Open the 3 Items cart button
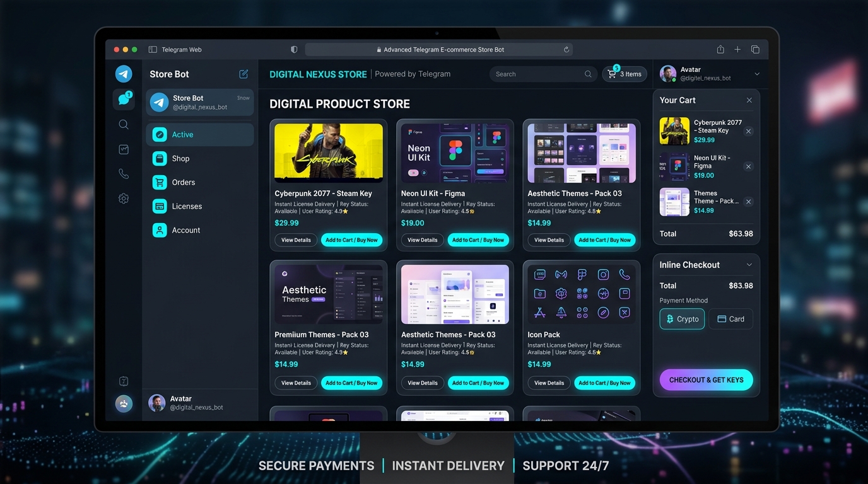868x484 pixels. pyautogui.click(x=625, y=74)
